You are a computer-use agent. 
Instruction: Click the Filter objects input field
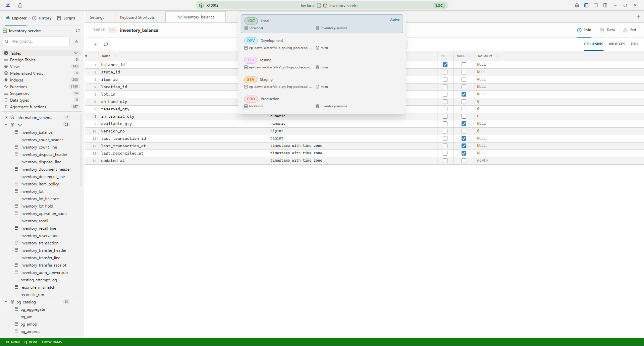click(x=36, y=41)
